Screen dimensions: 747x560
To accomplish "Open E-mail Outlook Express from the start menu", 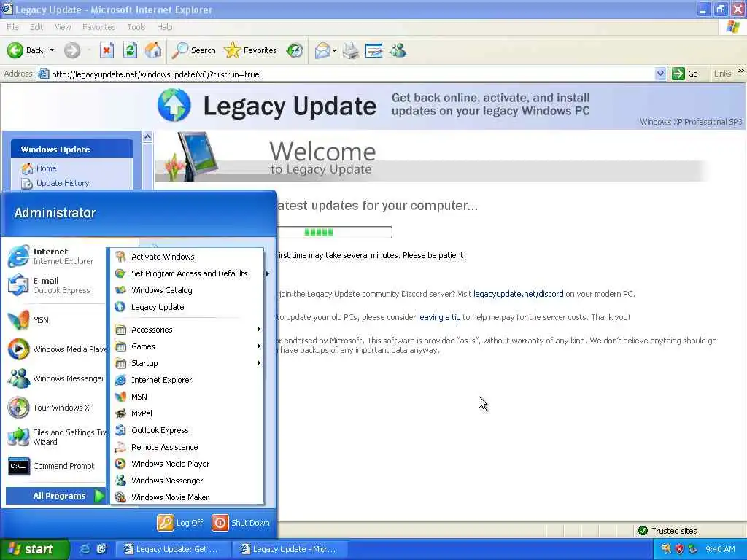I will click(54, 285).
